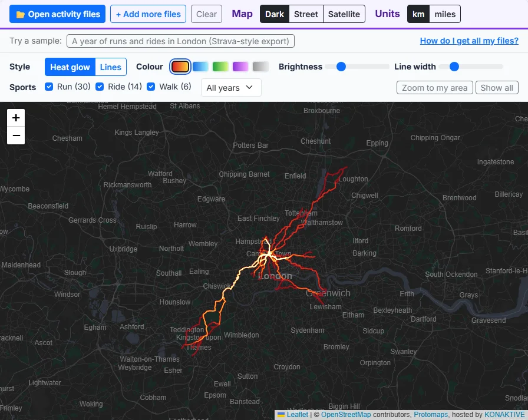
Task: Click Show all button
Action: pos(497,88)
